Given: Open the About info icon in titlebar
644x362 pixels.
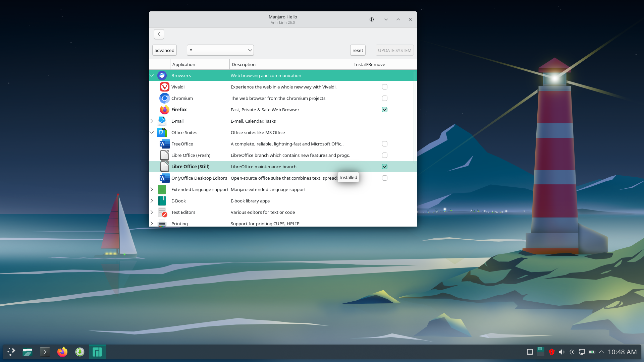Looking at the screenshot, I should click(372, 19).
